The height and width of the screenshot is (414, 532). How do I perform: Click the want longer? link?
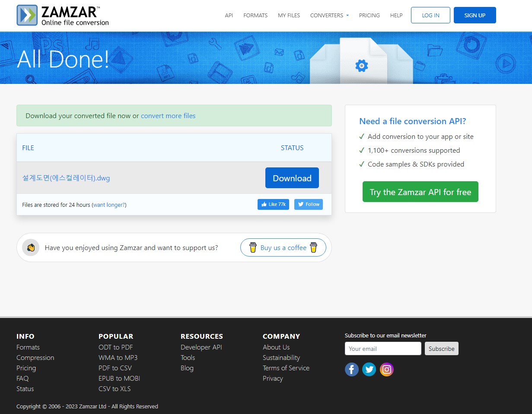(x=109, y=205)
